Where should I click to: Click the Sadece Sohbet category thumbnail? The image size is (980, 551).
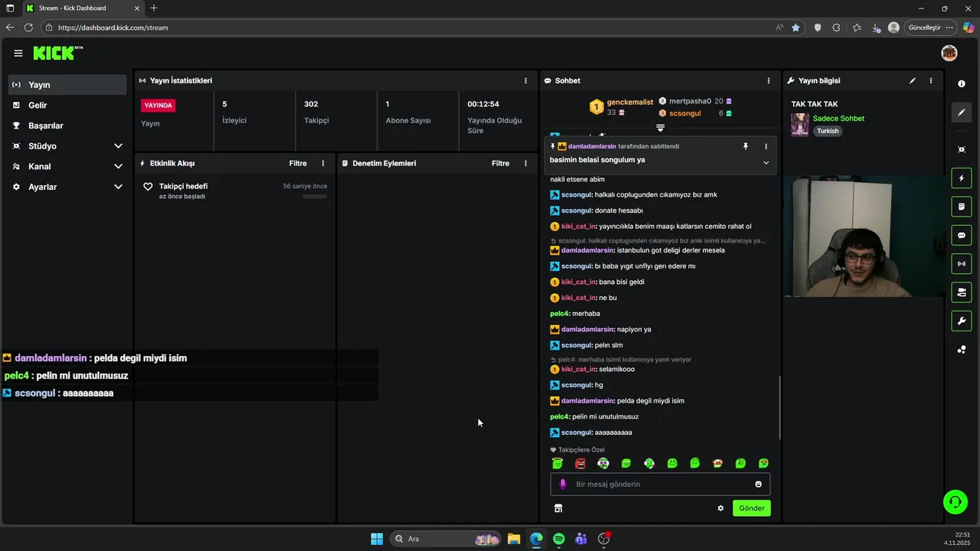800,125
